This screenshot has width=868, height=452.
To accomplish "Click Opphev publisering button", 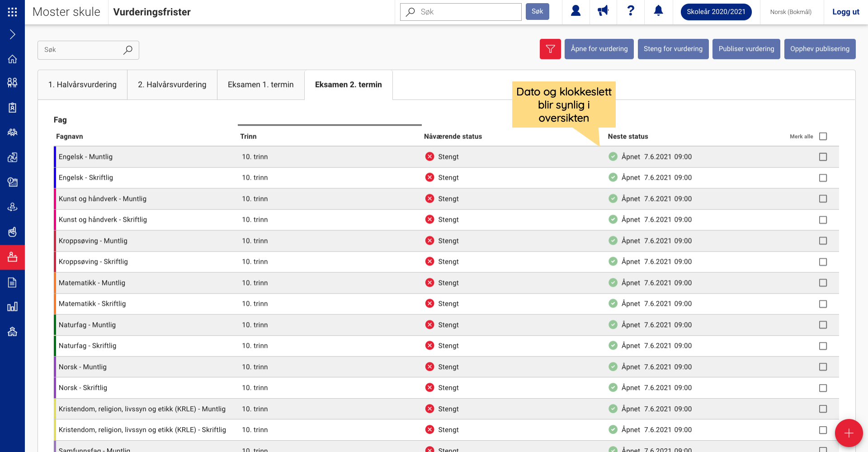I will (820, 49).
